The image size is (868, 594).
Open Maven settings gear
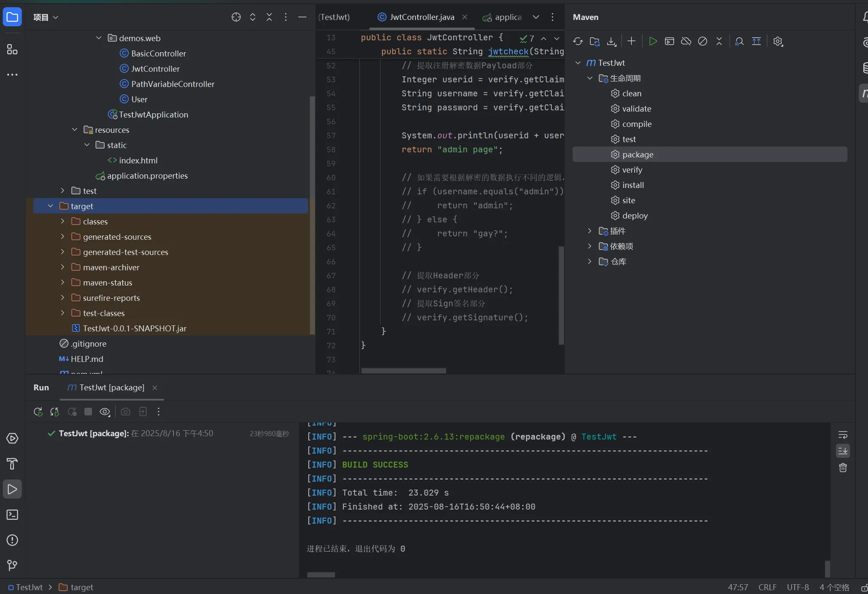(778, 41)
